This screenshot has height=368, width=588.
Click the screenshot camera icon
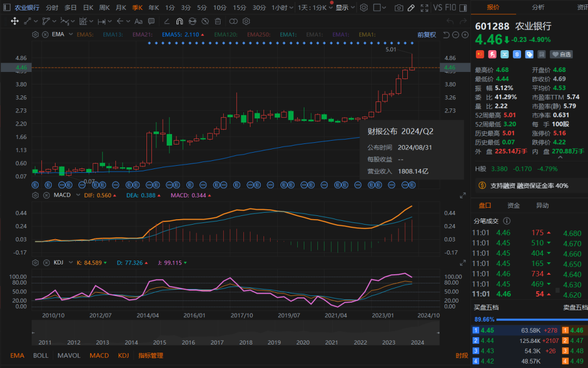coord(399,8)
